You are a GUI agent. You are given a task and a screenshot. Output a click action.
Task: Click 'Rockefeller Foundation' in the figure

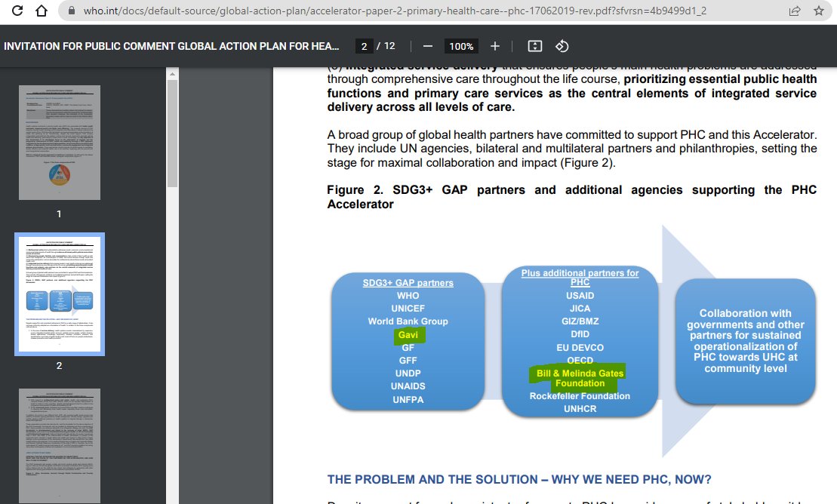(x=580, y=396)
